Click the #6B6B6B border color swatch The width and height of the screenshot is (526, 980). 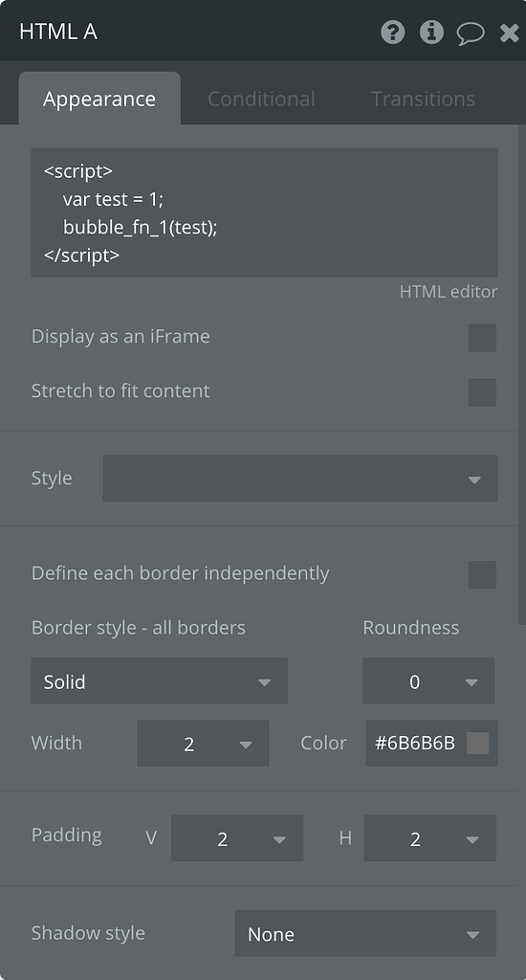(x=478, y=744)
